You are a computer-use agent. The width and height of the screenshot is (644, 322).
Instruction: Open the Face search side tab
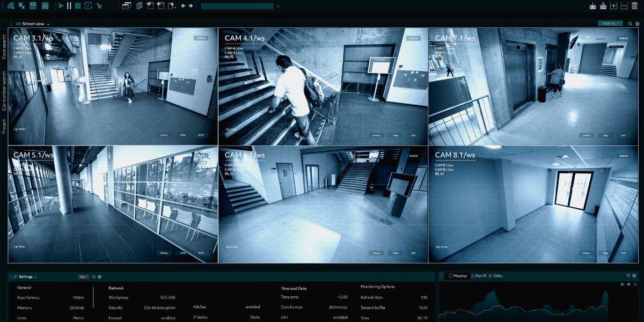pyautogui.click(x=4, y=47)
